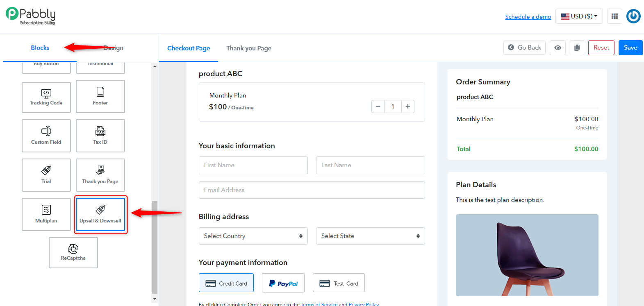
Task: Add the Trial block
Action: point(46,175)
